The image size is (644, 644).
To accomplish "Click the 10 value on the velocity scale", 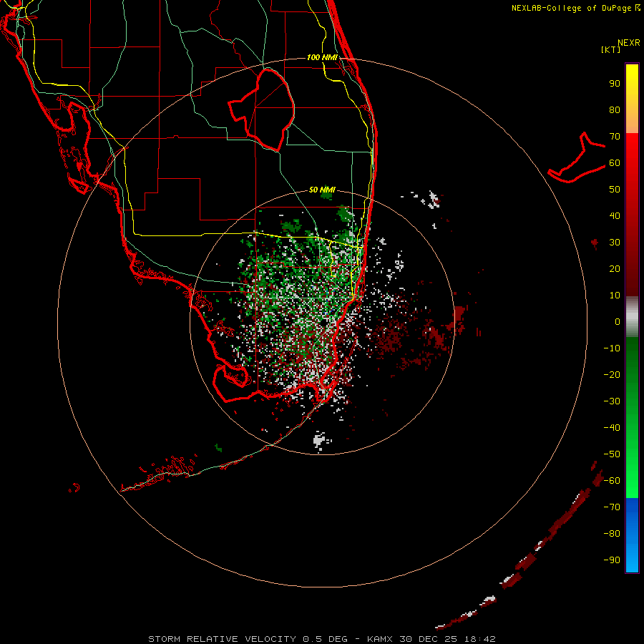I will [x=615, y=296].
